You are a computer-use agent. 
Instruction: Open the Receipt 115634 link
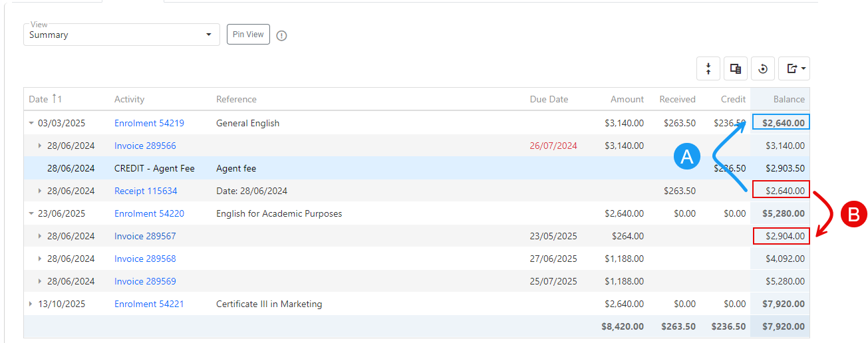click(146, 191)
